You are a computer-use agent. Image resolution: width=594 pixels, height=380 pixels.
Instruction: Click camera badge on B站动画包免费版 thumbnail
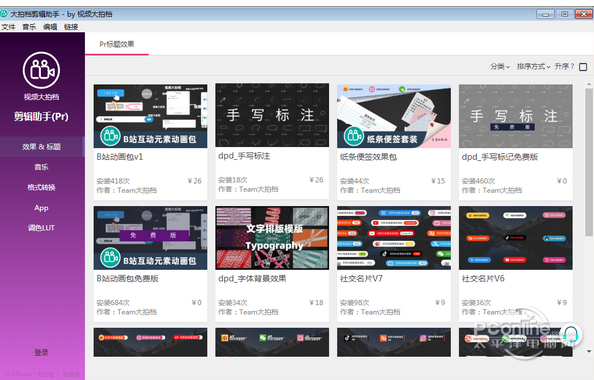[110, 258]
